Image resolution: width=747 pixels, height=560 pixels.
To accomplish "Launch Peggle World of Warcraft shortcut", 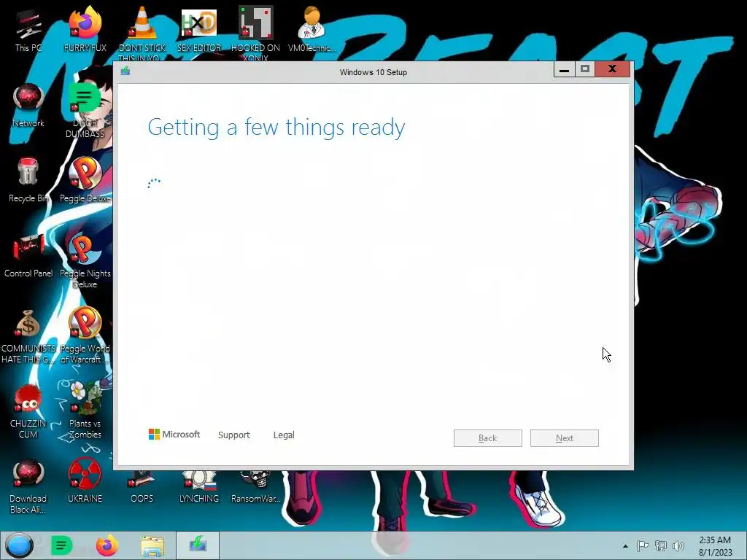I will click(x=85, y=336).
